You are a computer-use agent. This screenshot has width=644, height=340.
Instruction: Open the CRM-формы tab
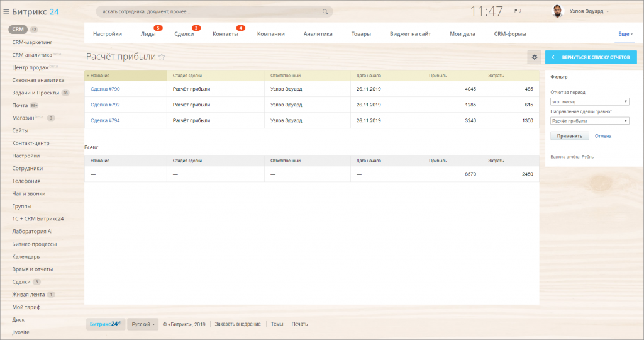(x=509, y=34)
